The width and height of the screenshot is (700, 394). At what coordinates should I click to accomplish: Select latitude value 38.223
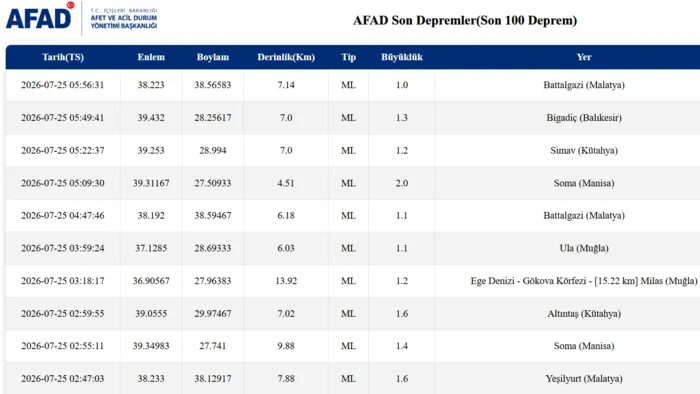(151, 85)
